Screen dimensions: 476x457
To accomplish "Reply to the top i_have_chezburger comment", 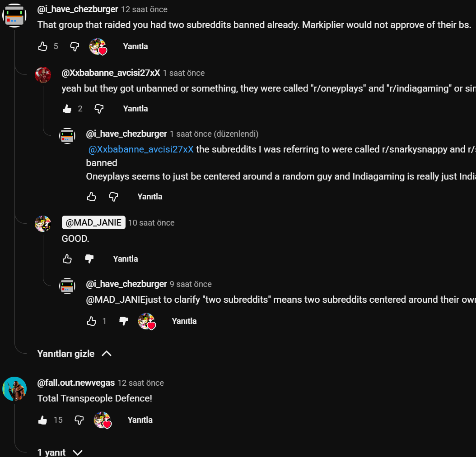I will coord(135,46).
